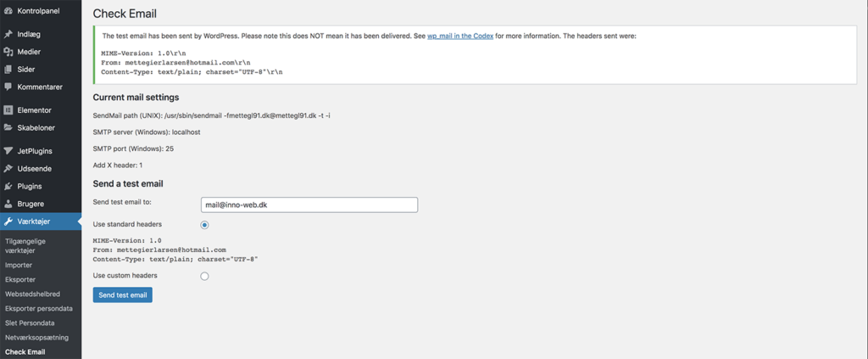Open the Importer submenu item

19,265
